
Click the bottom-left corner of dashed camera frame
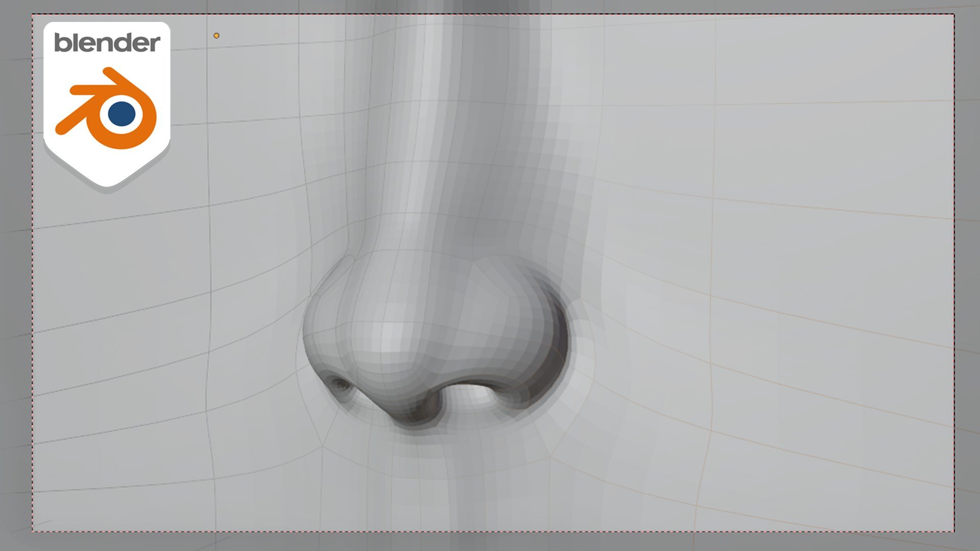pos(33,532)
